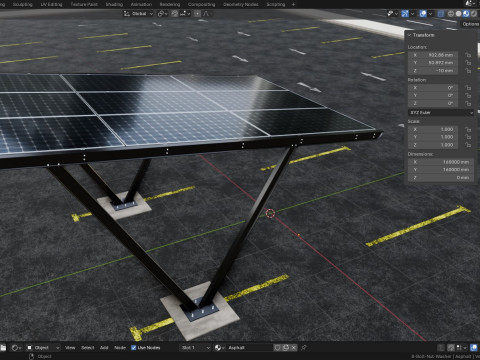This screenshot has height=360, width=480.
Task: Edit the Dimensions X field
Action: coord(441,162)
